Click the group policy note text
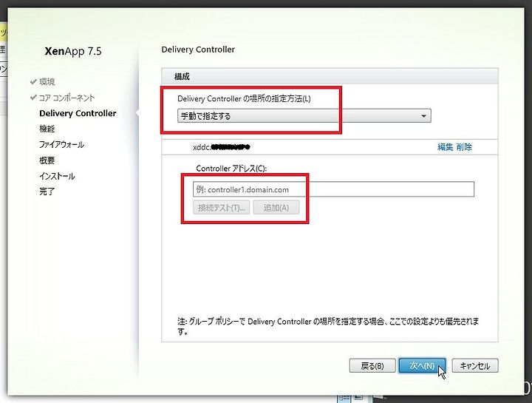The width and height of the screenshot is (532, 403). [x=328, y=326]
